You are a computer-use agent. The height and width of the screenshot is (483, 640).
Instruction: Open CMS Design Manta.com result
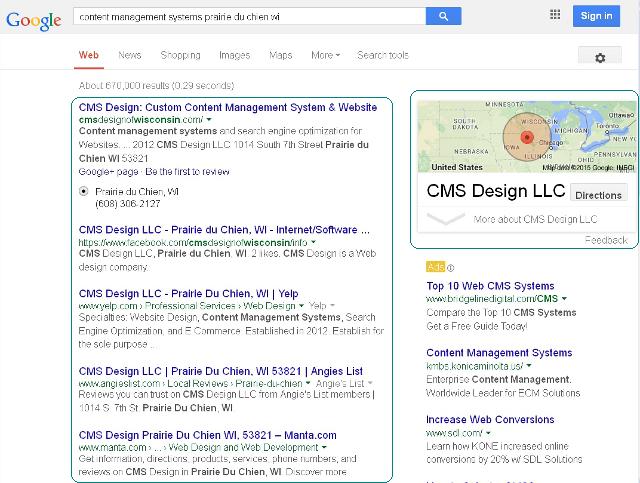coord(208,435)
